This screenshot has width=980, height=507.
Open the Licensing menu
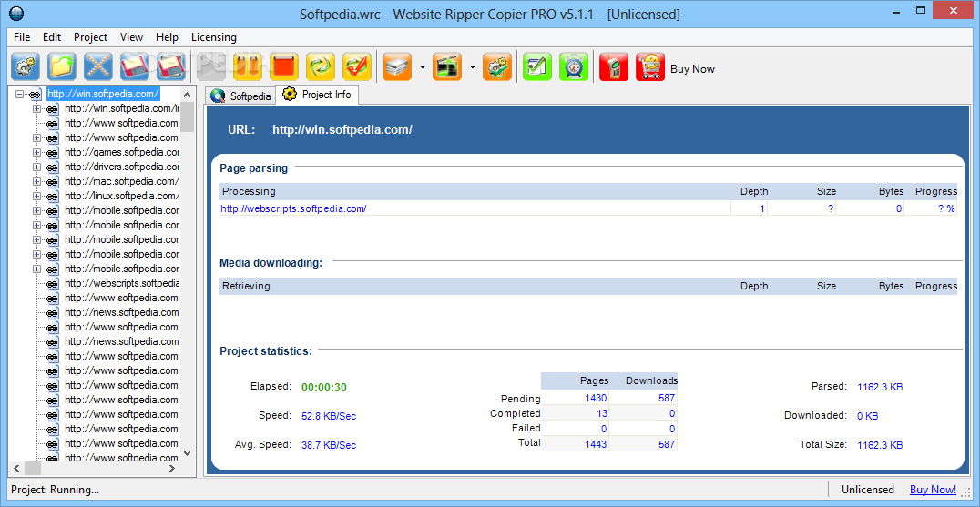click(214, 37)
